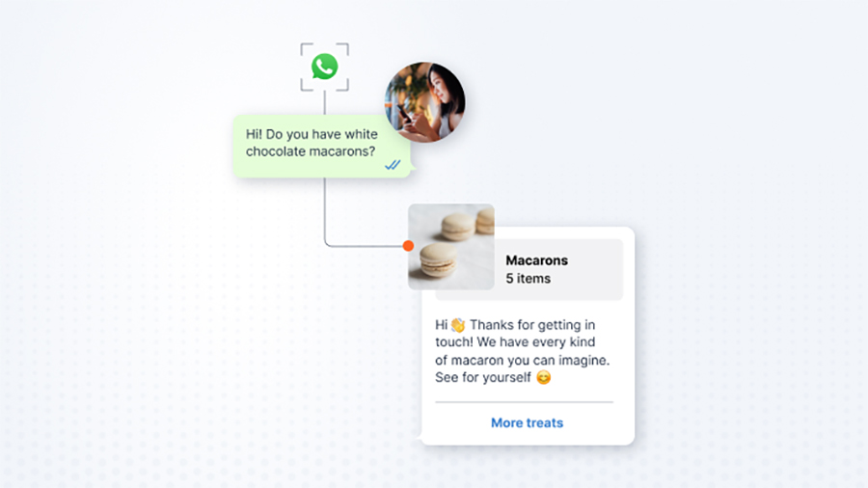Viewport: 868px width, 488px height.
Task: Click the "See for yourself" text
Action: (x=483, y=377)
